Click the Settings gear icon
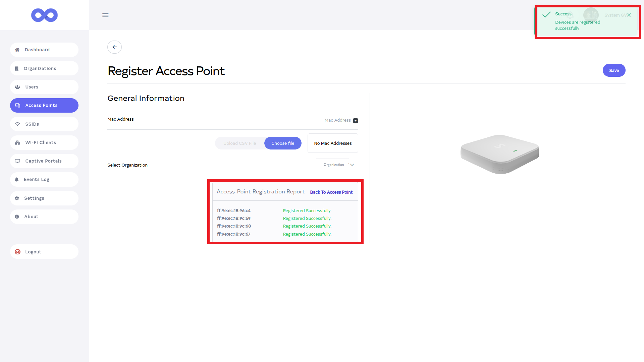 tap(17, 198)
